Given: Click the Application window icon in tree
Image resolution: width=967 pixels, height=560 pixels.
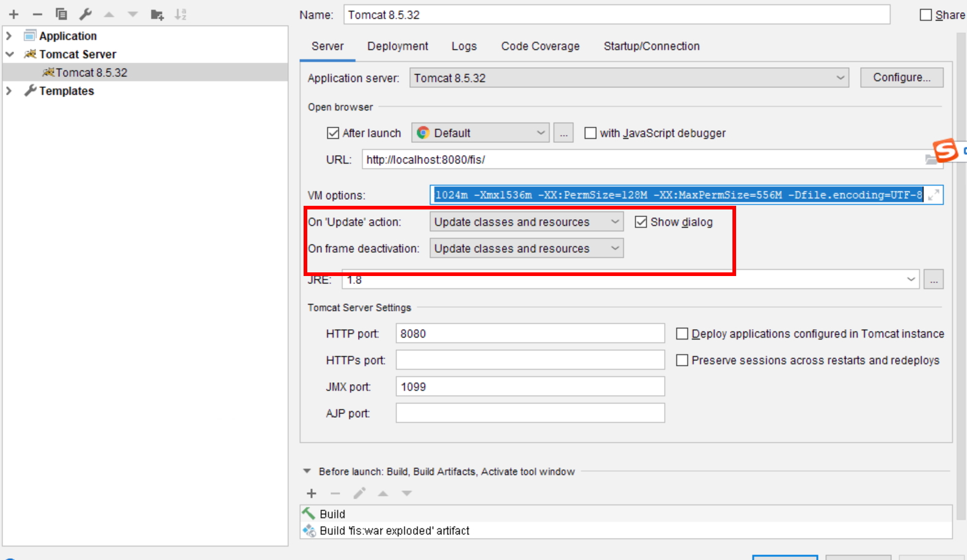Looking at the screenshot, I should [30, 35].
